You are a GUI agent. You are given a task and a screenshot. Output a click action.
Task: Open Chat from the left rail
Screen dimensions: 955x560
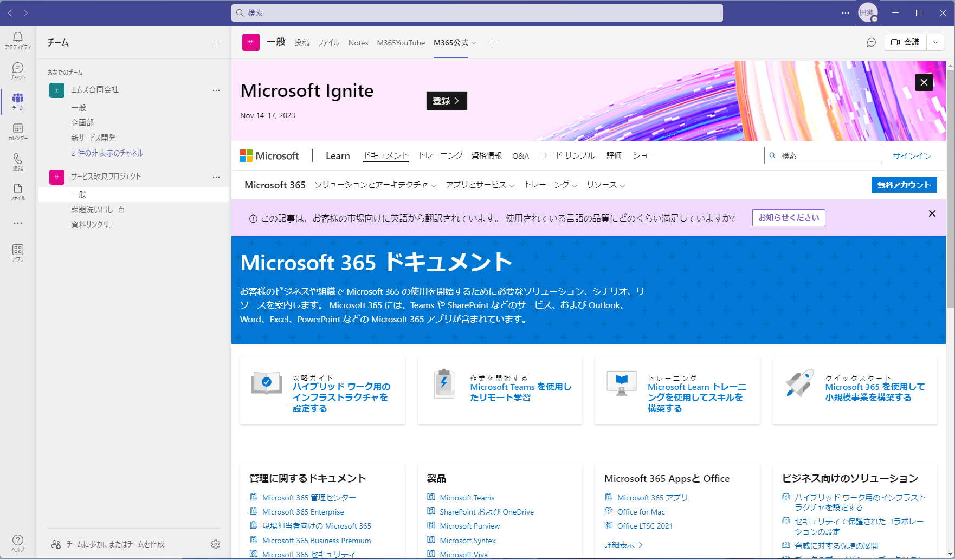[18, 71]
